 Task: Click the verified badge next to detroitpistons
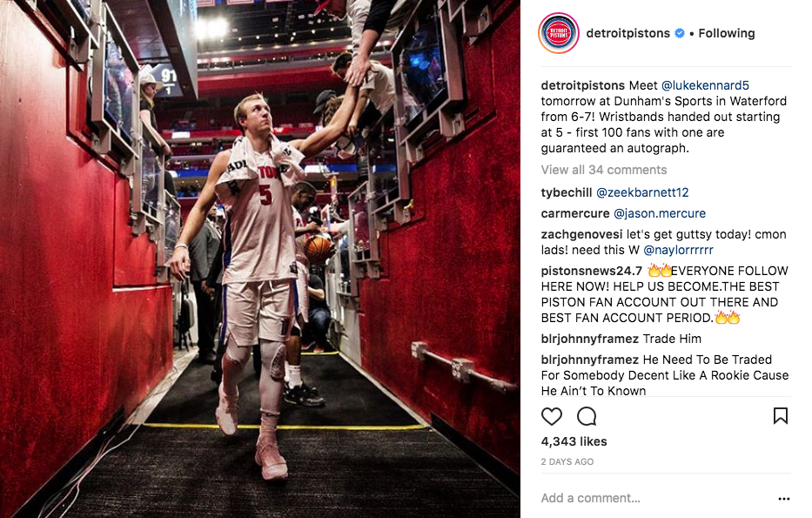click(680, 33)
